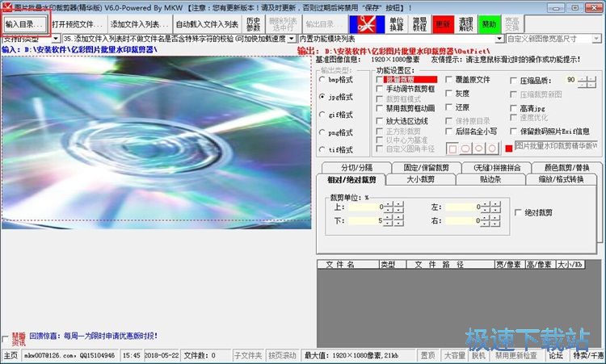Click the 历史参数 history parameters button
606x364 pixels.
(x=253, y=24)
